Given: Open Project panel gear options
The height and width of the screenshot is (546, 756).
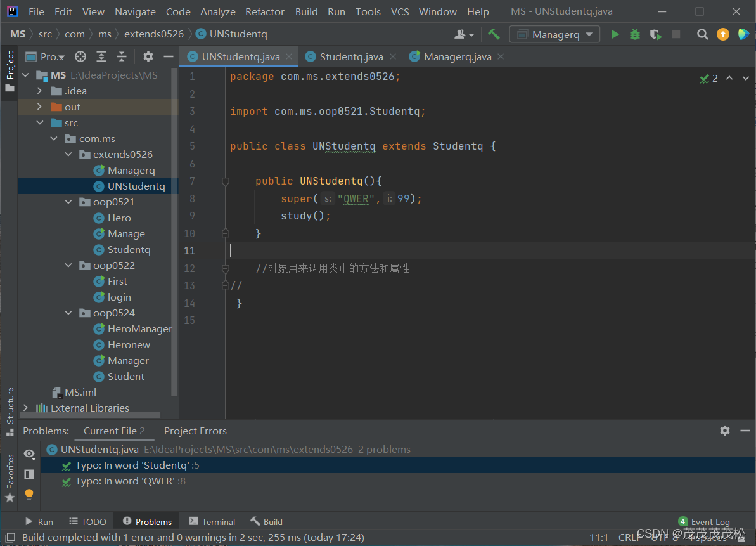Looking at the screenshot, I should pos(148,56).
